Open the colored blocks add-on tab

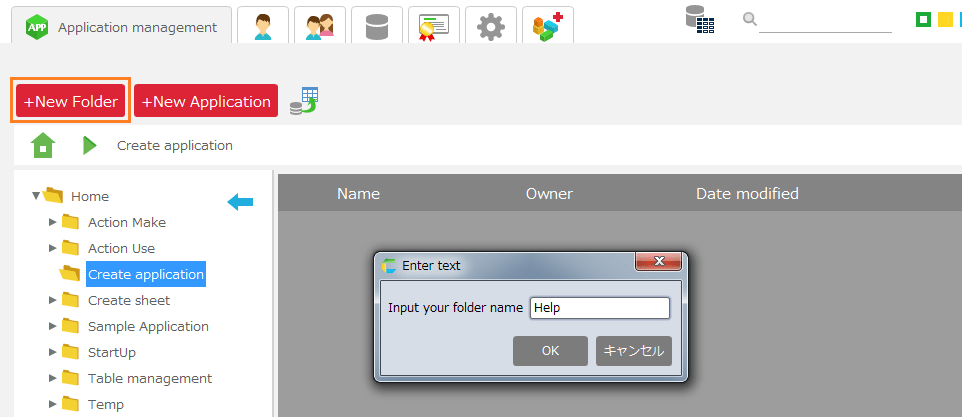pyautogui.click(x=547, y=26)
